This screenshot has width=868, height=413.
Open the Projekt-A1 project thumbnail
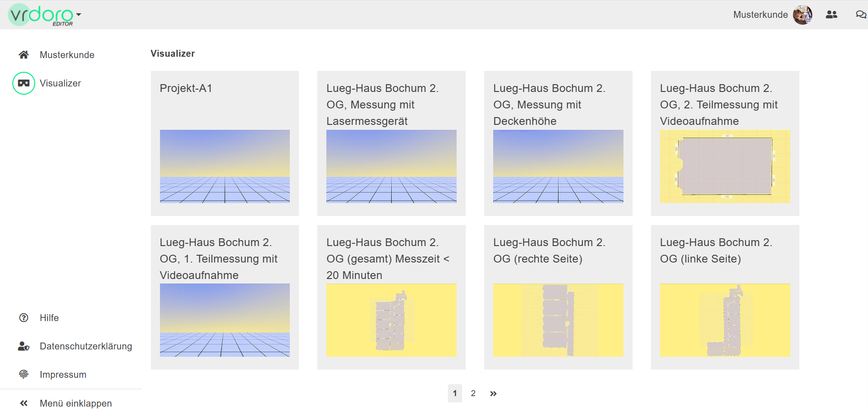[x=225, y=166]
